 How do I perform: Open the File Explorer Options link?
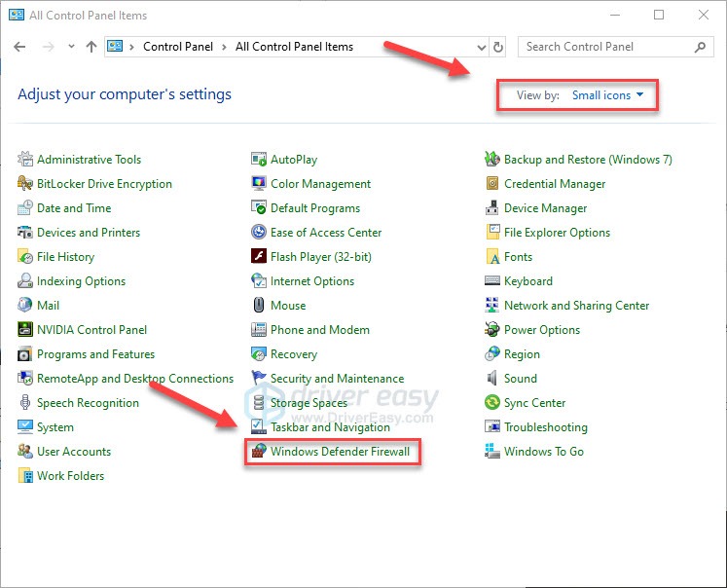pyautogui.click(x=557, y=233)
